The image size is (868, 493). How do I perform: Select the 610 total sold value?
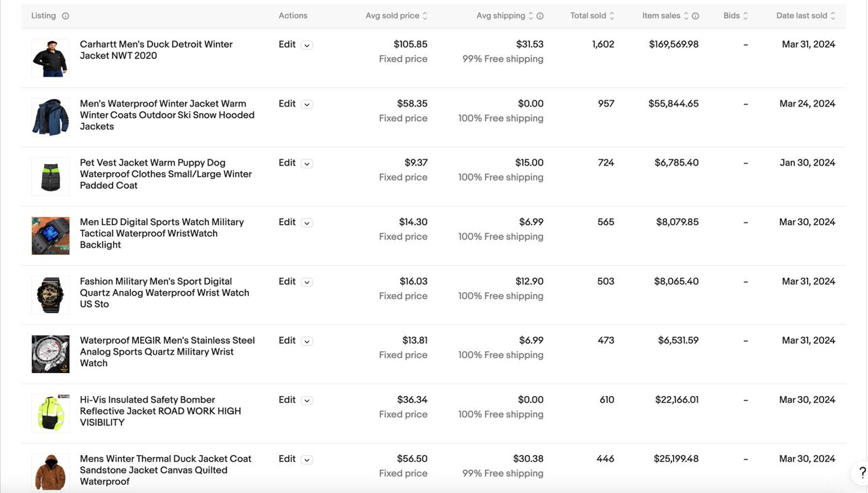pos(607,399)
